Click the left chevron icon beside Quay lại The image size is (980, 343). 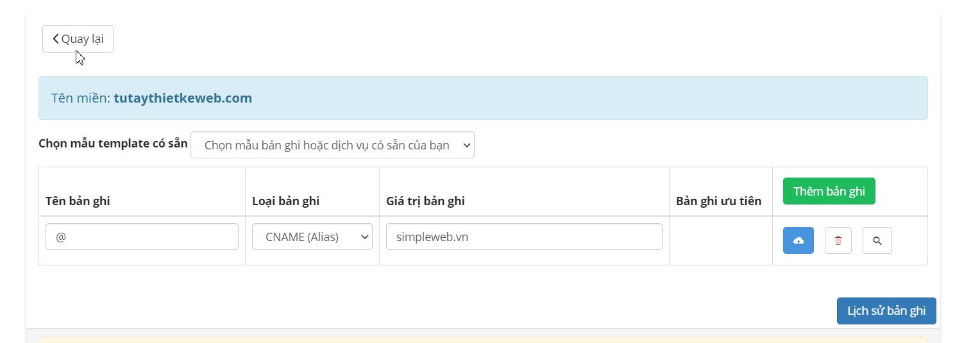point(56,38)
